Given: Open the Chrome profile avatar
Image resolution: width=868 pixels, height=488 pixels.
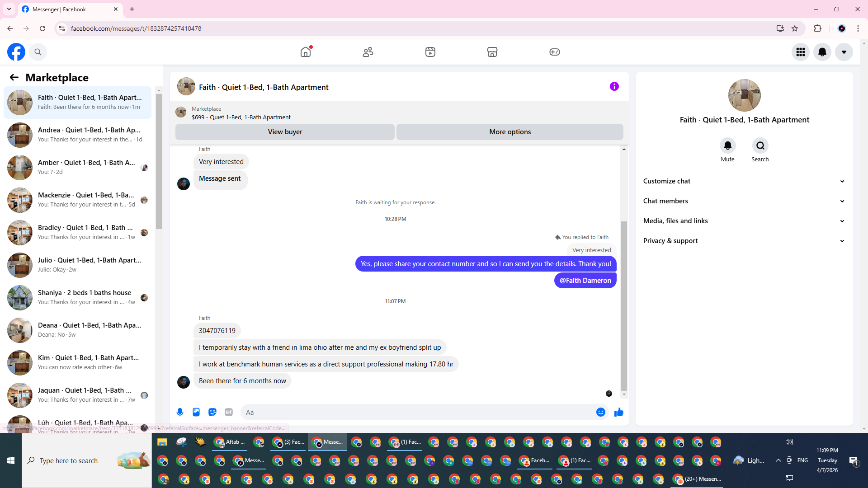Looking at the screenshot, I should click(842, 28).
